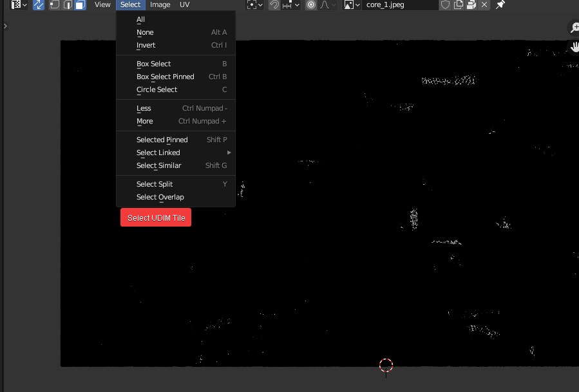Choose Box Select Pinned
The height and width of the screenshot is (392, 579).
176,77
